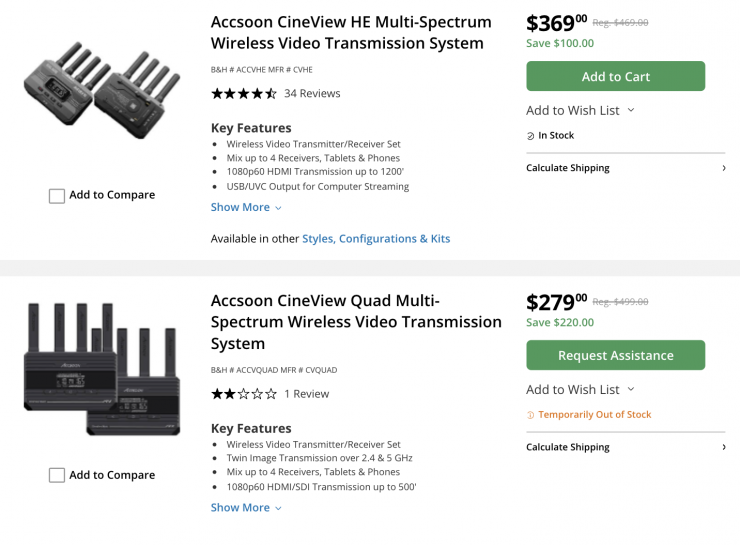Click the CineView HE star rating icons

[x=243, y=93]
